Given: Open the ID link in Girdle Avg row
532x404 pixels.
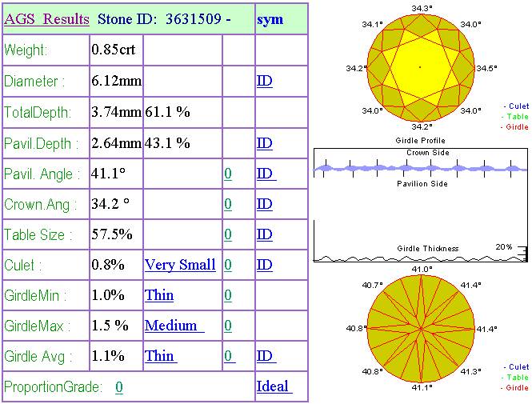Looking at the screenshot, I should 266,356.
